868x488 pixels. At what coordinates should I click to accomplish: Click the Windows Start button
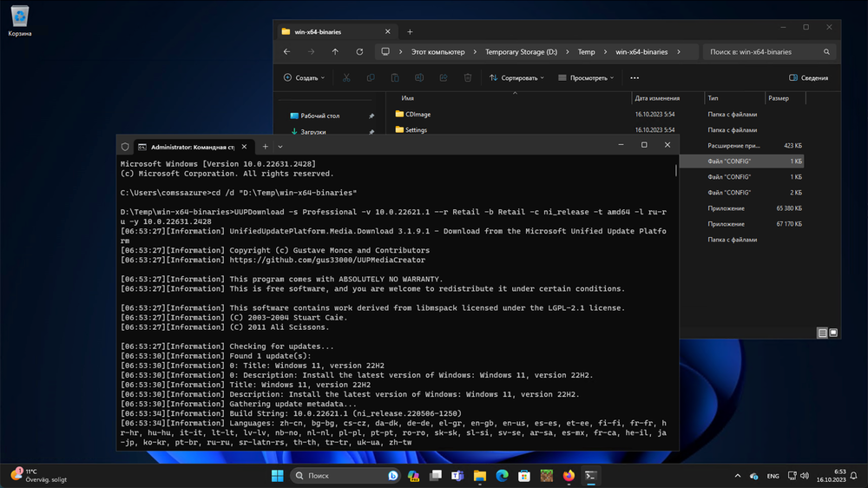277,476
